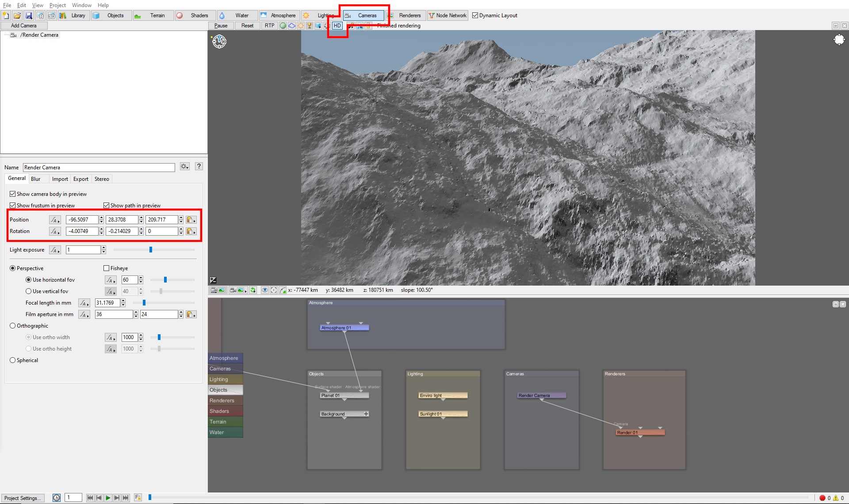Click the exposure icon at preview bottom-left
The width and height of the screenshot is (849, 504).
pyautogui.click(x=213, y=280)
